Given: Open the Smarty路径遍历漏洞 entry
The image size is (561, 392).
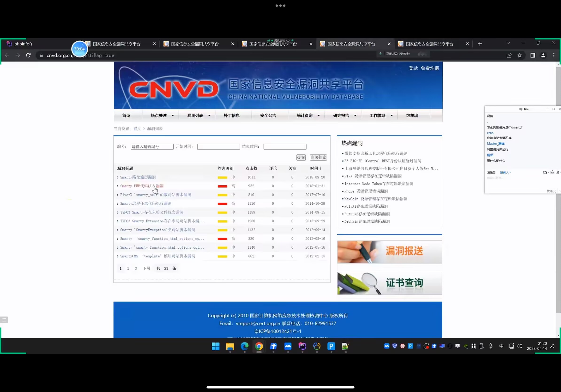Looking at the screenshot, I should [138, 177].
